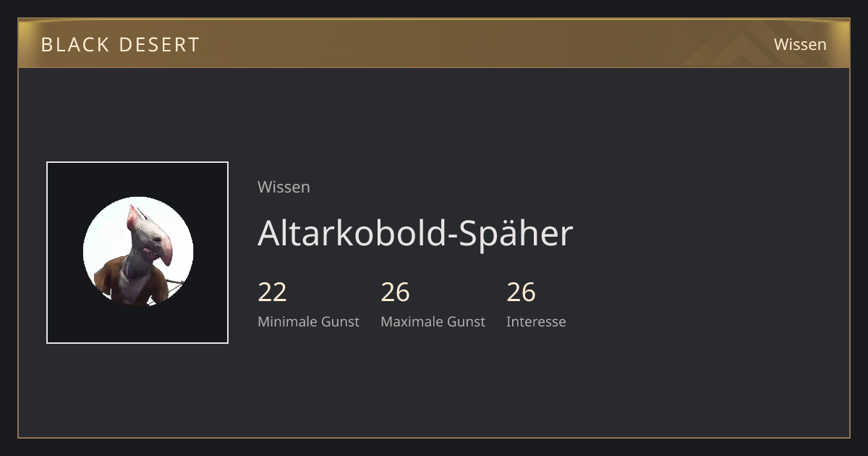The height and width of the screenshot is (456, 868).
Task: Click the Wissen category label above title
Action: (x=284, y=187)
